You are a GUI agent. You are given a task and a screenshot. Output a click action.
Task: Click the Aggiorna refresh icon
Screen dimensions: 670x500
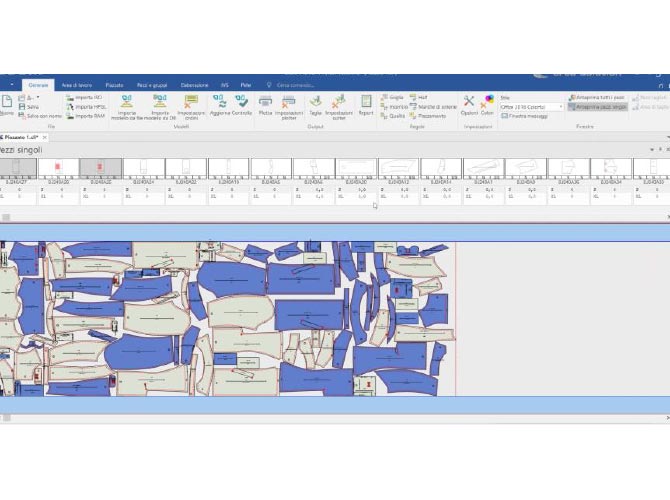click(x=219, y=104)
